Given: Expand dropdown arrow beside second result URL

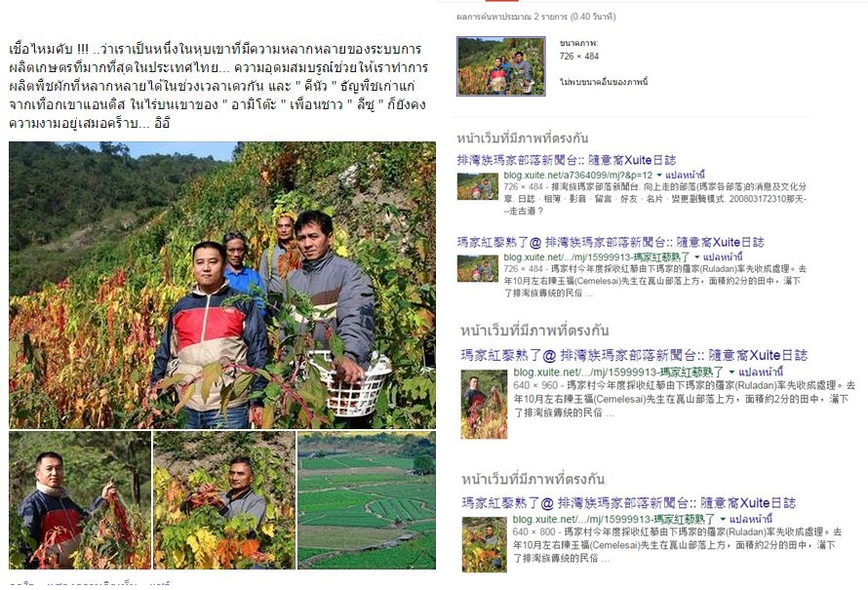Looking at the screenshot, I should tap(697, 257).
